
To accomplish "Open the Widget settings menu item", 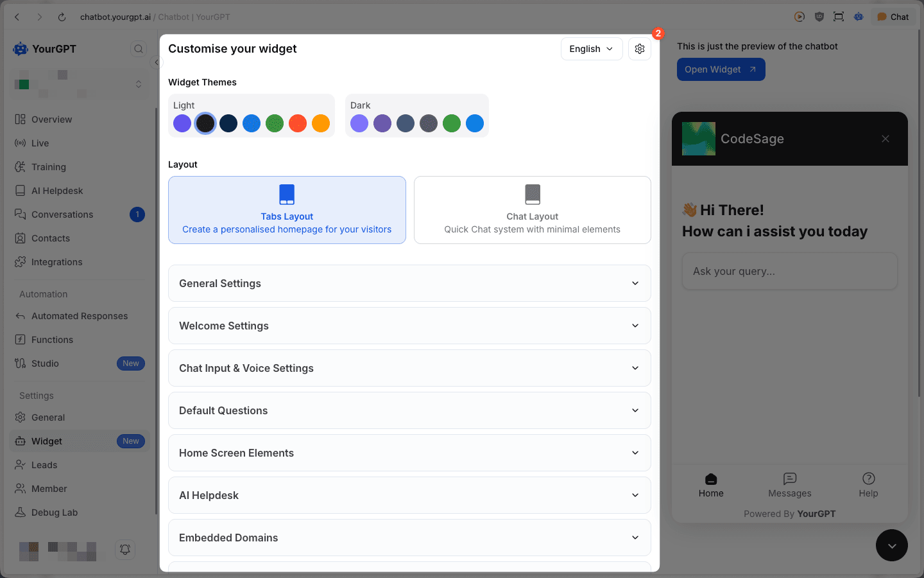I will pyautogui.click(x=47, y=441).
